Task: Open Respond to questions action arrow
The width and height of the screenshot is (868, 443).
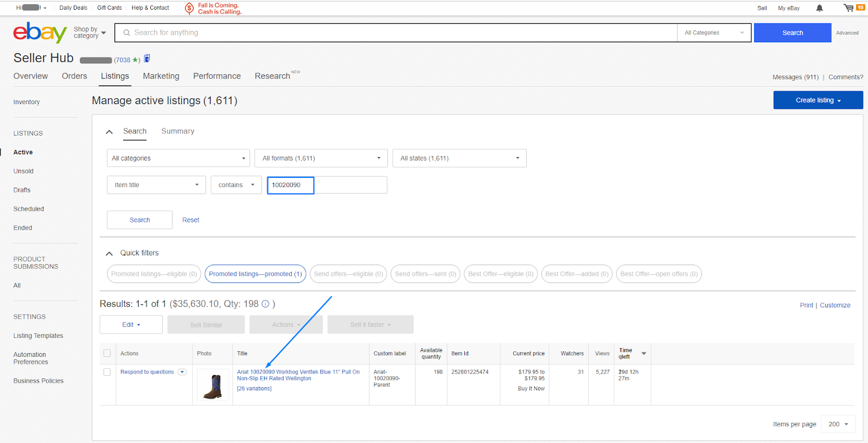Action: pos(182,372)
